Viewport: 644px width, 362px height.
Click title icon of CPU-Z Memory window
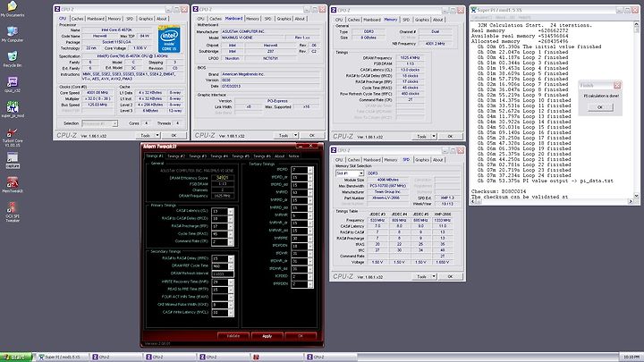pos(334,10)
